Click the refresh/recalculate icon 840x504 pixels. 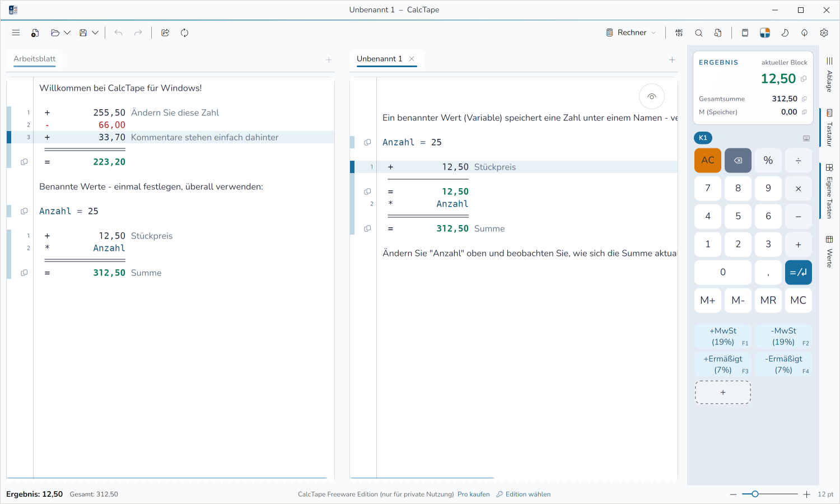pos(184,32)
